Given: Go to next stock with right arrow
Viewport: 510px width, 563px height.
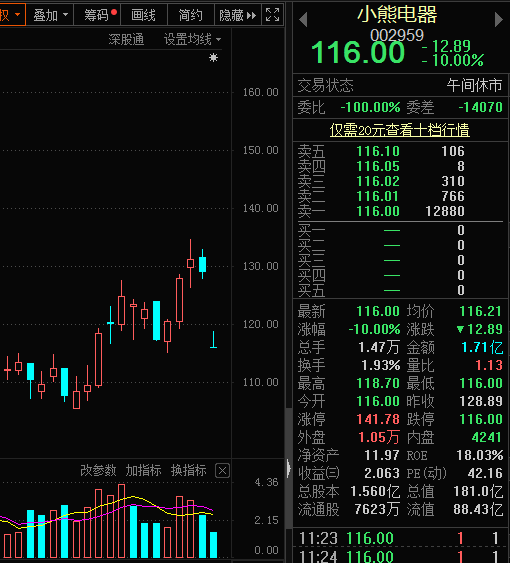Looking at the screenshot, I should (x=499, y=20).
